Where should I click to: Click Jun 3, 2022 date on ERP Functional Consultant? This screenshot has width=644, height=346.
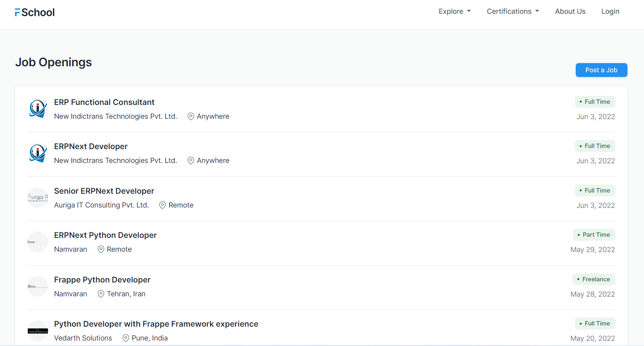(595, 117)
